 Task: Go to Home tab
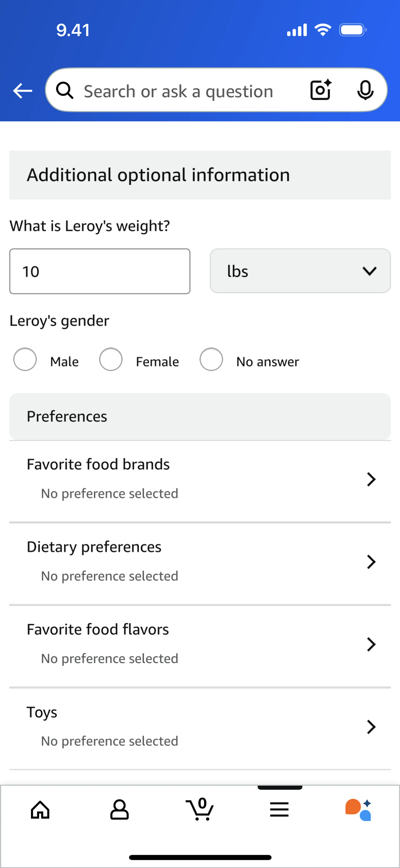tap(40, 810)
